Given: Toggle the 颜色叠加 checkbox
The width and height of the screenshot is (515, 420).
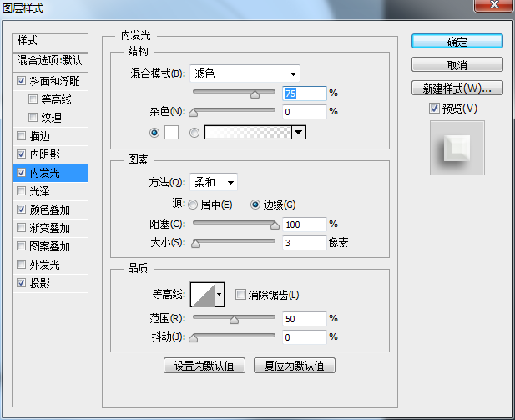Looking at the screenshot, I should click(22, 210).
